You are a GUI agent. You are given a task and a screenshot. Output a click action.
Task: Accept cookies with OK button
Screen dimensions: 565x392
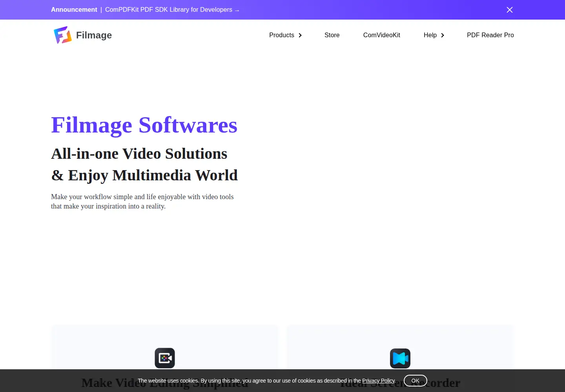tap(416, 381)
